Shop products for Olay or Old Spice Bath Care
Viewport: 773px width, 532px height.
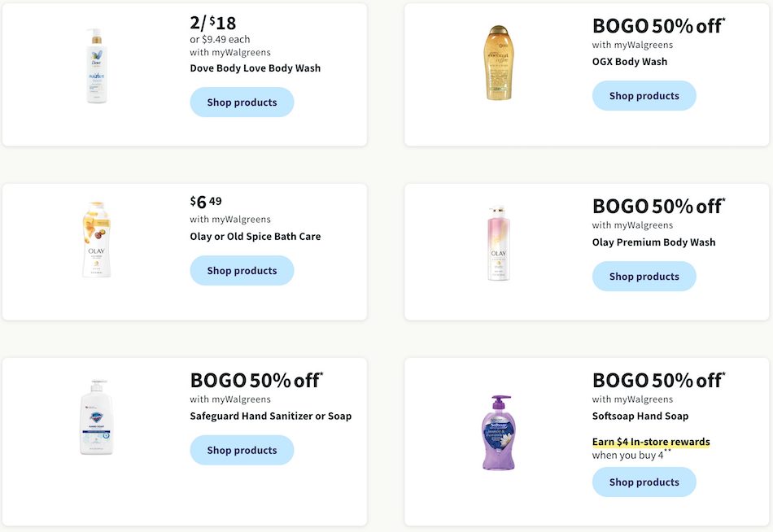point(242,270)
